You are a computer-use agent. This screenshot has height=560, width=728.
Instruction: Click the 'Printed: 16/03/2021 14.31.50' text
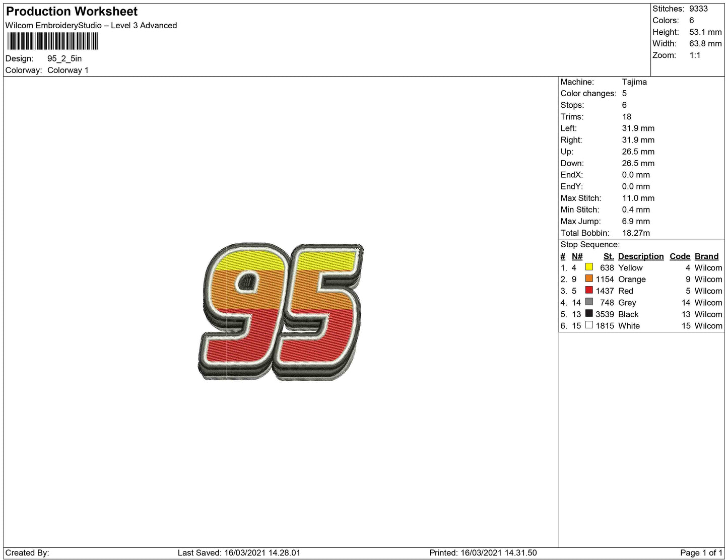[x=483, y=553]
